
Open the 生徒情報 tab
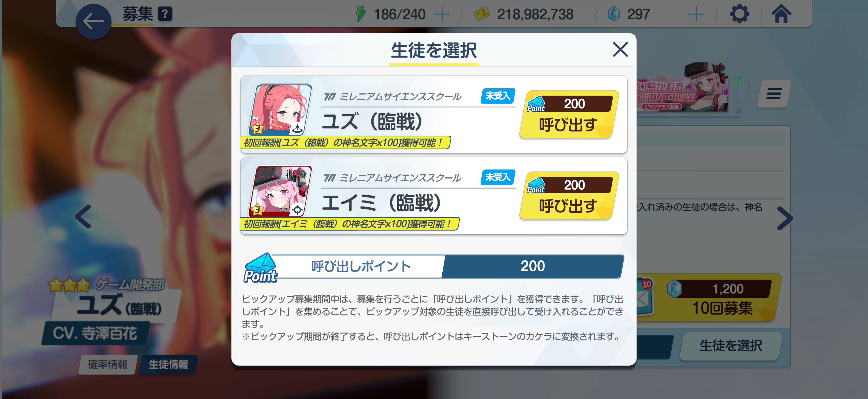[x=168, y=364]
